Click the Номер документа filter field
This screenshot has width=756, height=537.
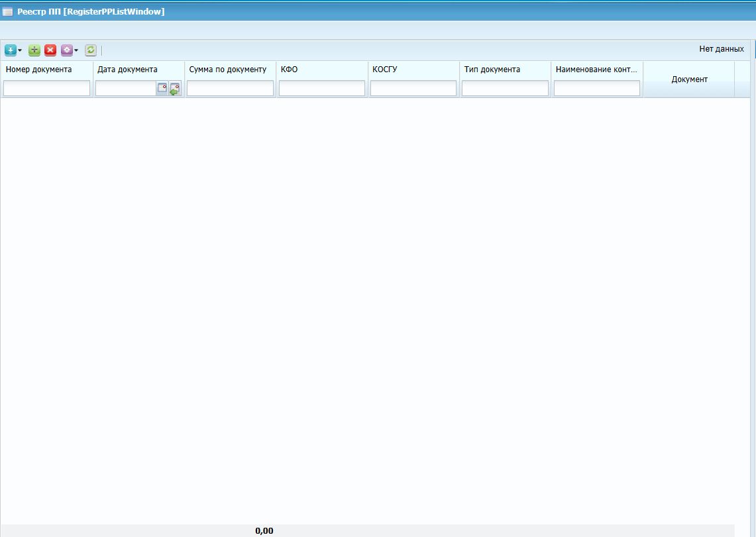point(47,88)
